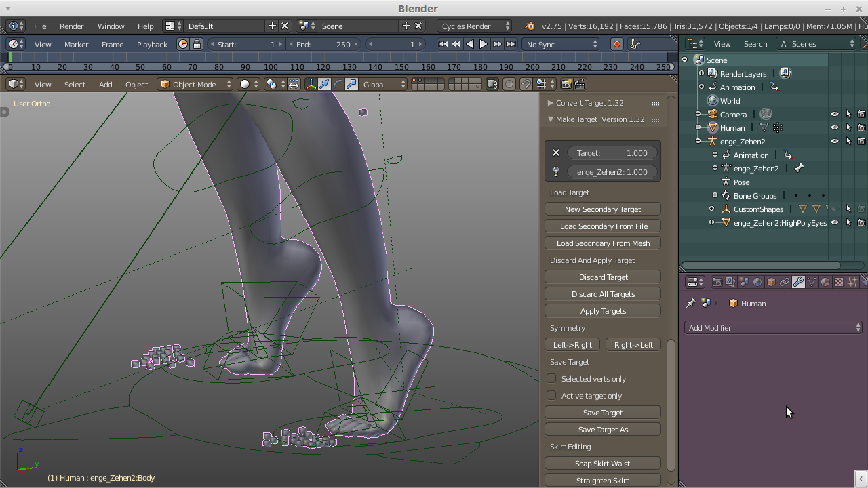The image size is (868, 488).
Task: Enable the Selected verts only checkbox
Action: click(551, 378)
